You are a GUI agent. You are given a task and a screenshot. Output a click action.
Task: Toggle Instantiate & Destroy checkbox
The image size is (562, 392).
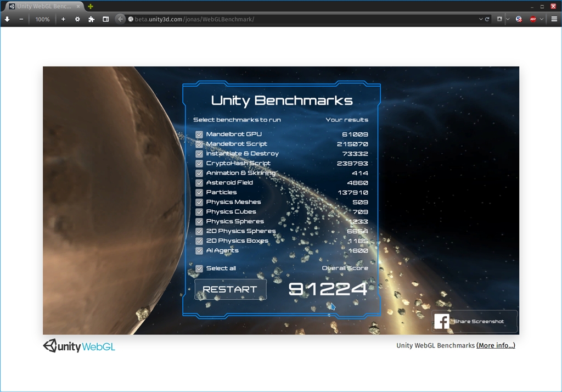click(x=199, y=154)
